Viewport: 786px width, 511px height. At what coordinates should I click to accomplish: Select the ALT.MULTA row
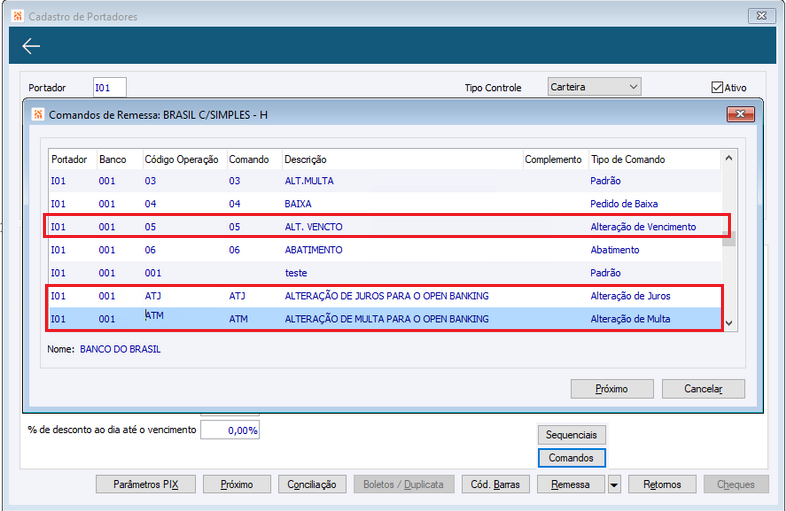[385, 181]
